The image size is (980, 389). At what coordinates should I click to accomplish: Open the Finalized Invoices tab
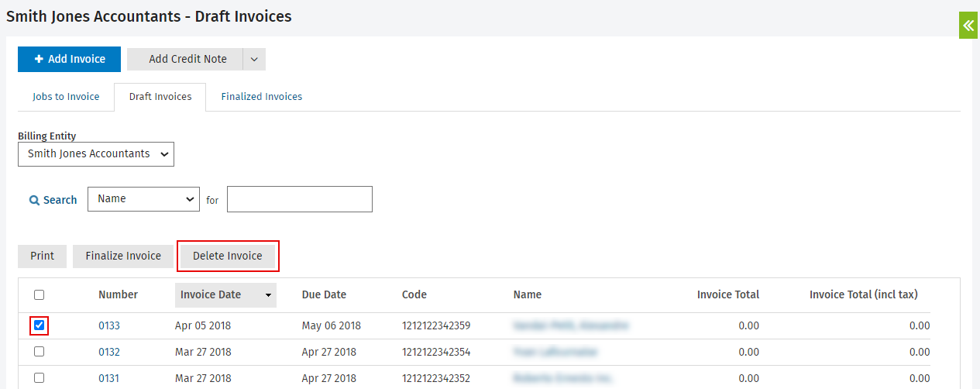point(262,97)
